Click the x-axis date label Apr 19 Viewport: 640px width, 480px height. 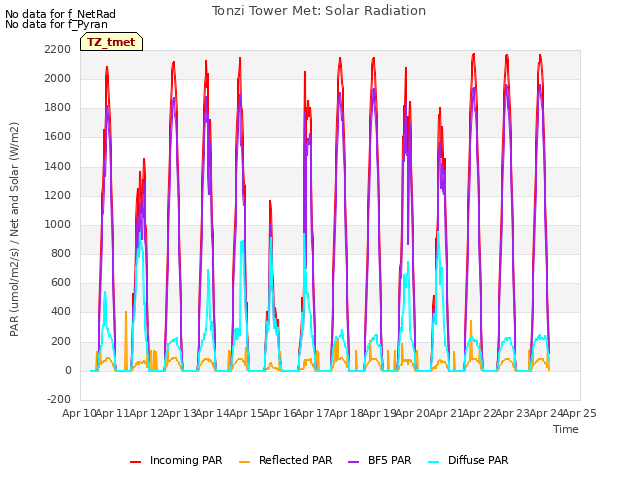click(379, 413)
